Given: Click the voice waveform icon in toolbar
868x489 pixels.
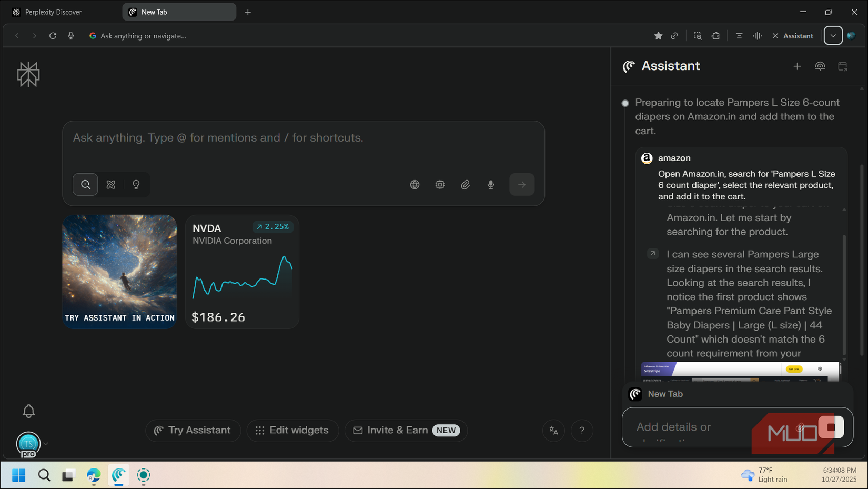Looking at the screenshot, I should [x=757, y=36].
